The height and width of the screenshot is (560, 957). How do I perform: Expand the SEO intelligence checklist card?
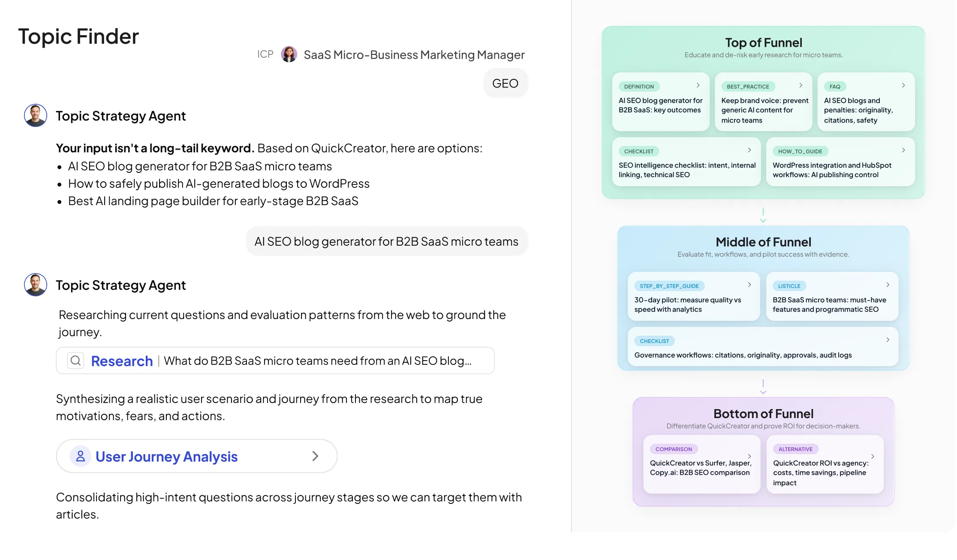click(x=749, y=150)
